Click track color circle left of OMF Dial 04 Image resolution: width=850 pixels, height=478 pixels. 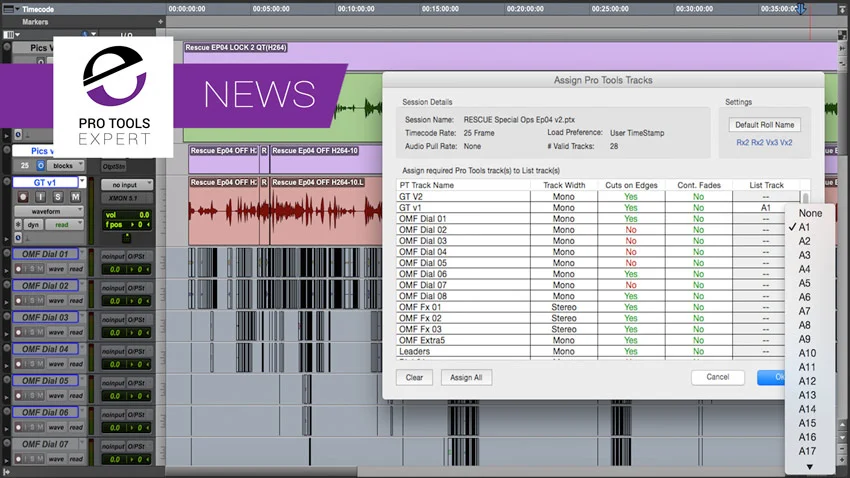tap(7, 348)
